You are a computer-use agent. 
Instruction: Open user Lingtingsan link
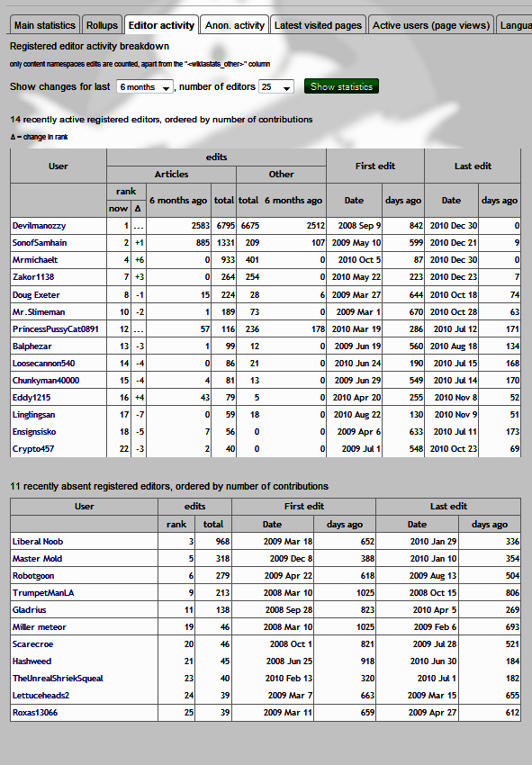click(33, 415)
